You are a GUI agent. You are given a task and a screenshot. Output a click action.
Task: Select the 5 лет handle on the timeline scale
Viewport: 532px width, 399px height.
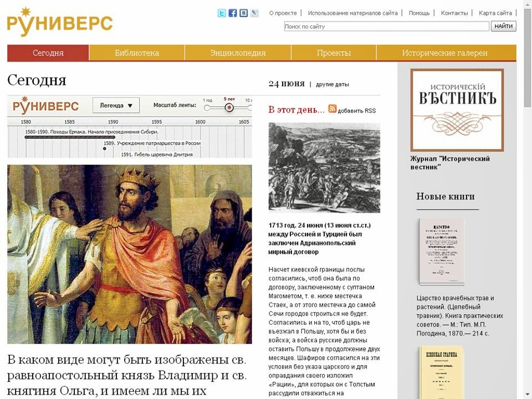(229, 108)
